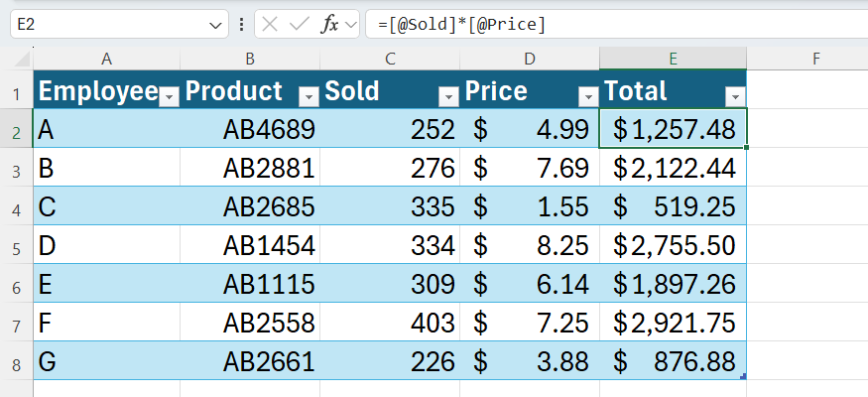This screenshot has width=868, height=397.
Task: Select cell with product AB4689
Action: click(250, 128)
